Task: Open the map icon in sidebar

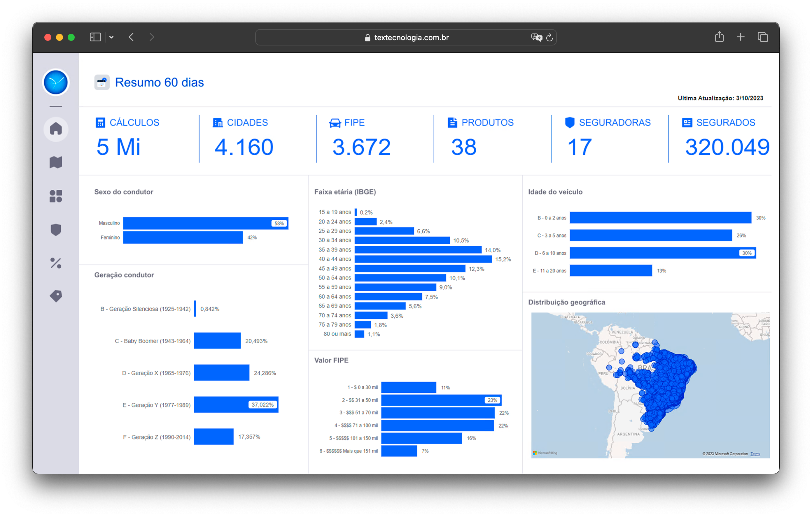Action: click(56, 162)
